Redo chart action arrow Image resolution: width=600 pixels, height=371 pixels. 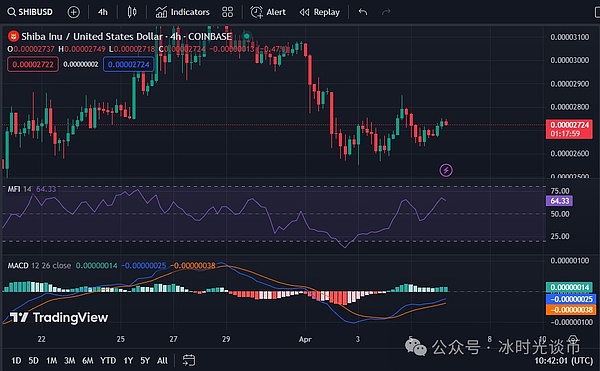click(x=386, y=12)
